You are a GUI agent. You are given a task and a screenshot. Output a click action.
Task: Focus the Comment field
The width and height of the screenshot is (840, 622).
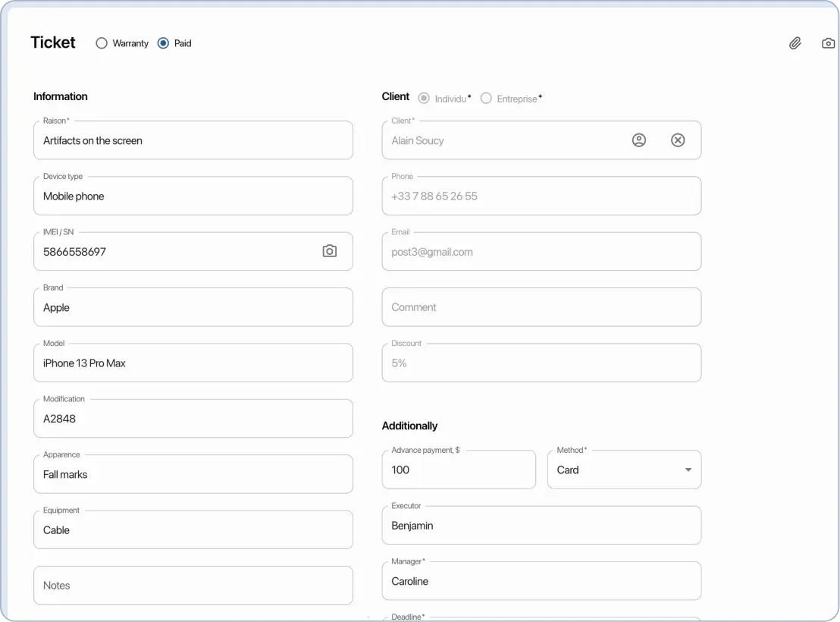click(x=541, y=306)
